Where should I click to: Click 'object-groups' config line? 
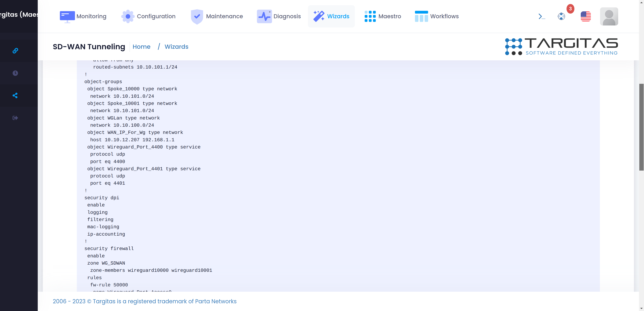click(103, 82)
